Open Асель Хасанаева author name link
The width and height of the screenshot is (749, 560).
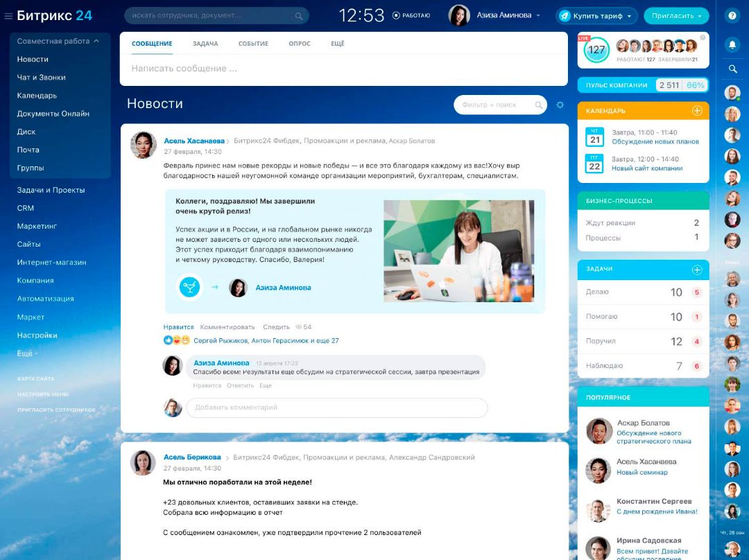[x=194, y=141]
